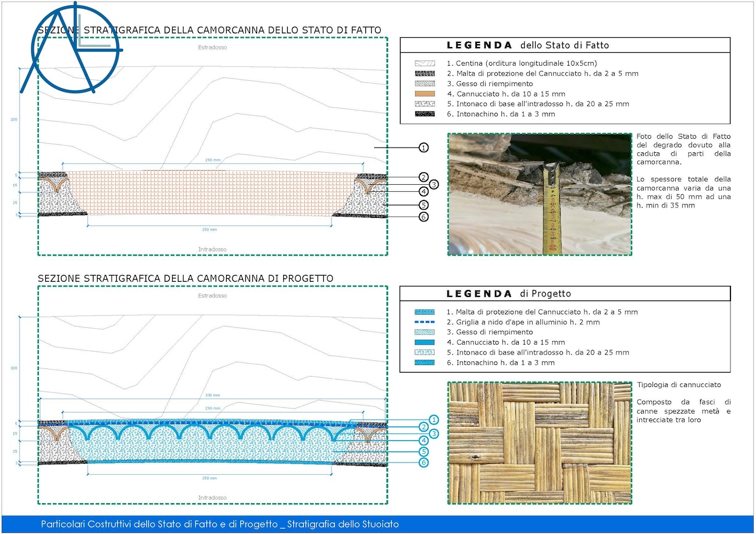The height and width of the screenshot is (534, 756).
Task: Click the black Intonachino swatch in Stato di Fatto legend
Action: [x=425, y=114]
